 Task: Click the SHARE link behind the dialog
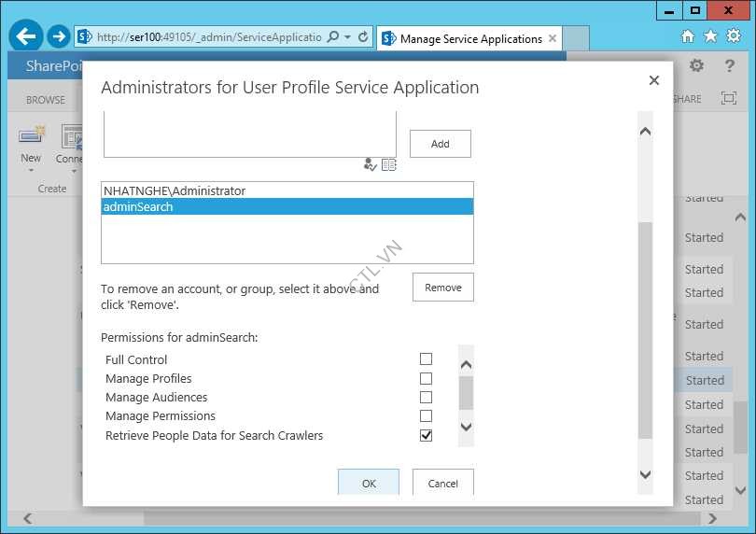click(687, 99)
